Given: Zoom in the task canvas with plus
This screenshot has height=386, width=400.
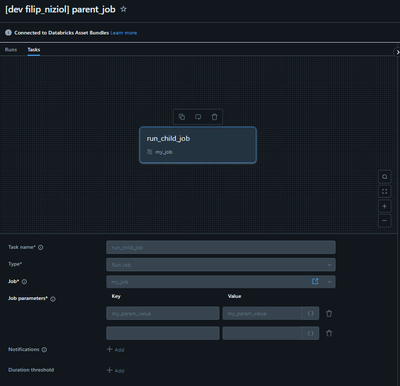Looking at the screenshot, I should [384, 206].
